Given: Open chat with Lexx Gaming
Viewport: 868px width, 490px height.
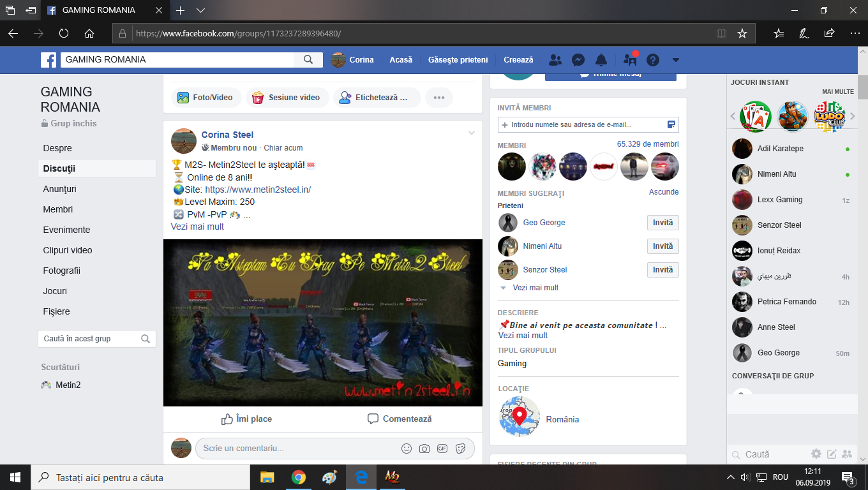Looking at the screenshot, I should (791, 200).
